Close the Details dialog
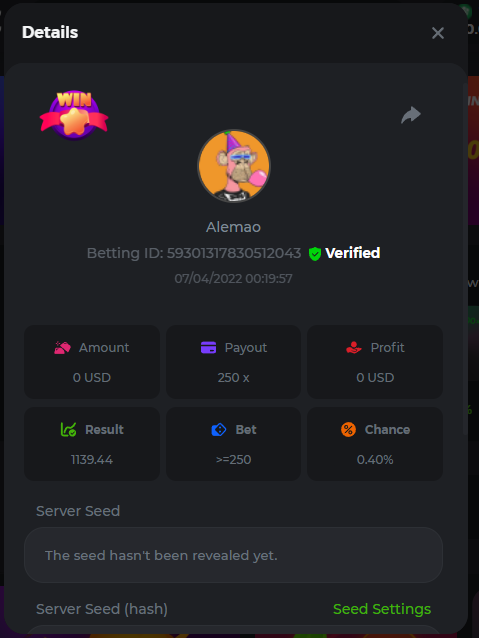The image size is (479, 638). pyautogui.click(x=438, y=33)
